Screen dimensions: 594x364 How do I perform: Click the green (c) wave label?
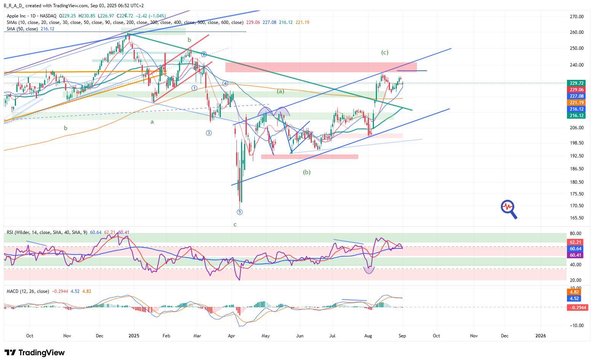385,52
